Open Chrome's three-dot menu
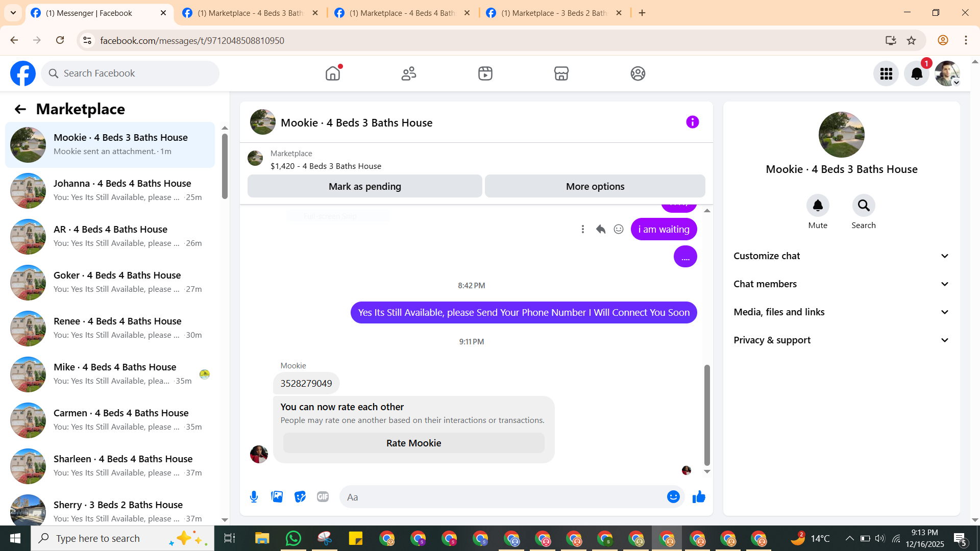 tap(966, 40)
